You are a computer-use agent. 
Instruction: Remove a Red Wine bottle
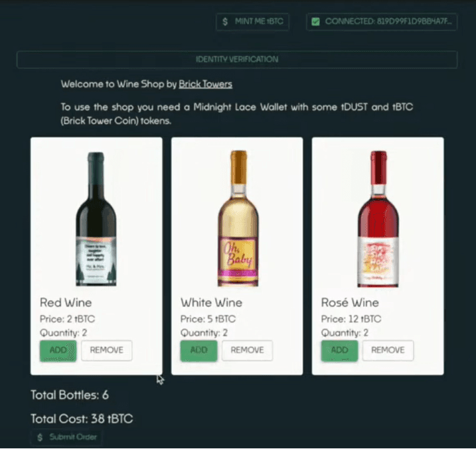click(107, 350)
